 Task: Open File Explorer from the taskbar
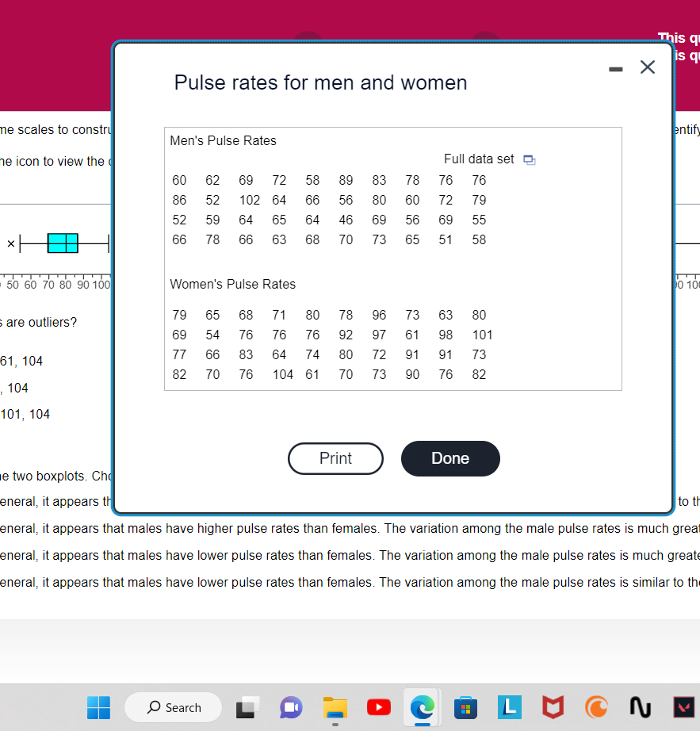(x=335, y=707)
